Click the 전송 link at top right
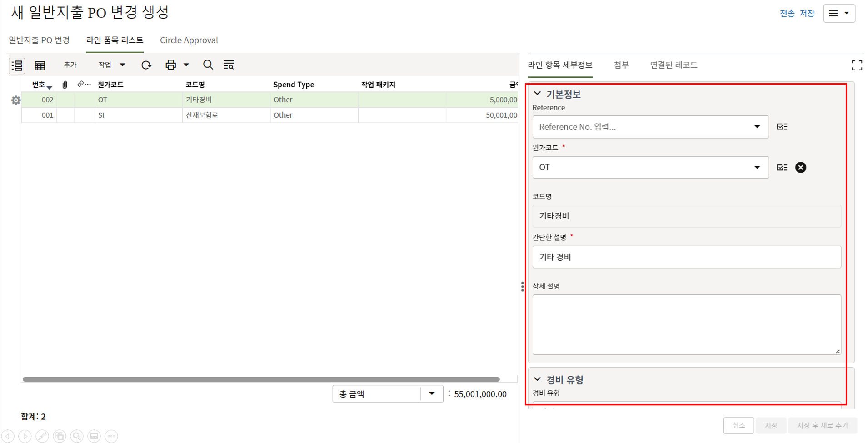This screenshot has width=868, height=443. pos(787,14)
